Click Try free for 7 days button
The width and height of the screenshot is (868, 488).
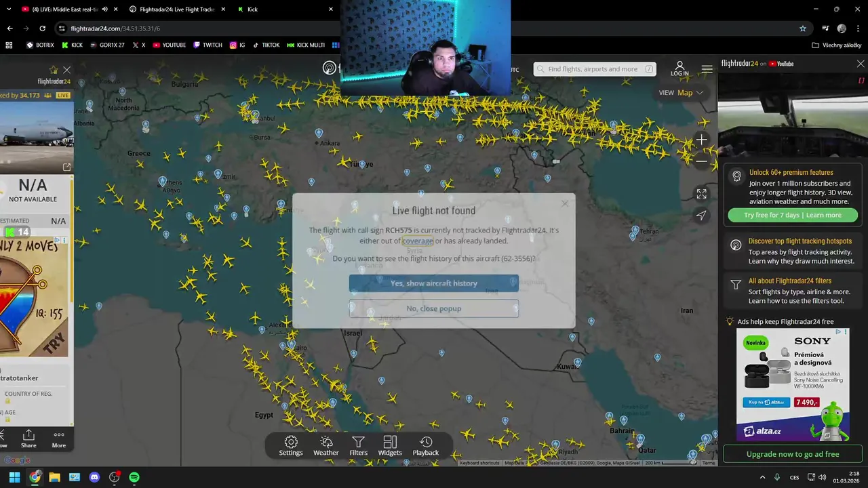tap(792, 215)
